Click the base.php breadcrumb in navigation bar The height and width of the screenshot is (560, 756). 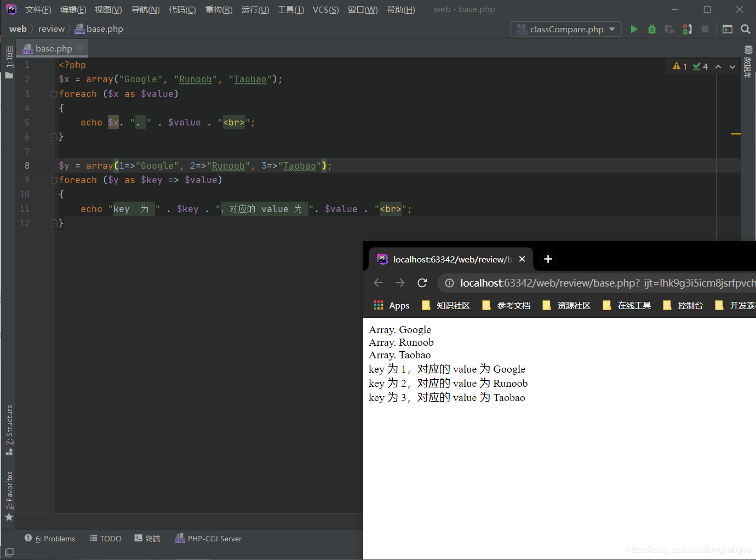tap(99, 29)
